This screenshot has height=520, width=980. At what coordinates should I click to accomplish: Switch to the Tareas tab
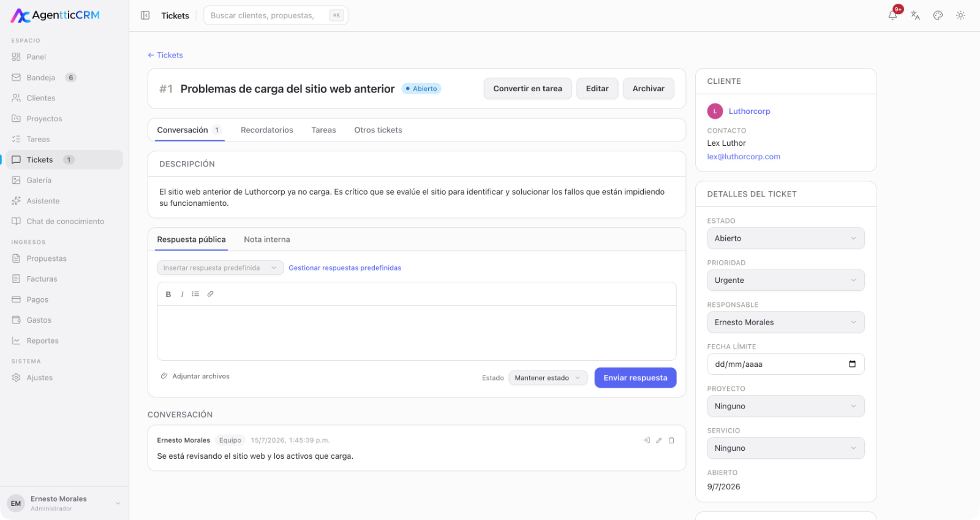click(323, 130)
